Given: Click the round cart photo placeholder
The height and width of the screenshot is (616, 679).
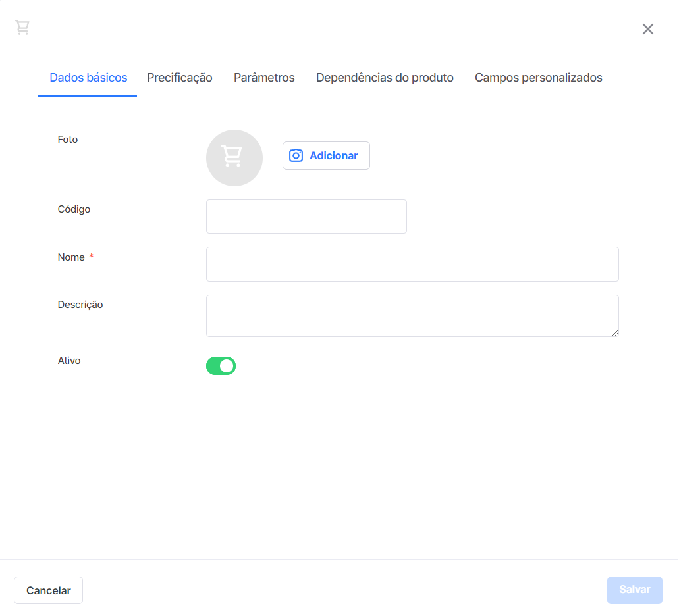Looking at the screenshot, I should (x=234, y=158).
